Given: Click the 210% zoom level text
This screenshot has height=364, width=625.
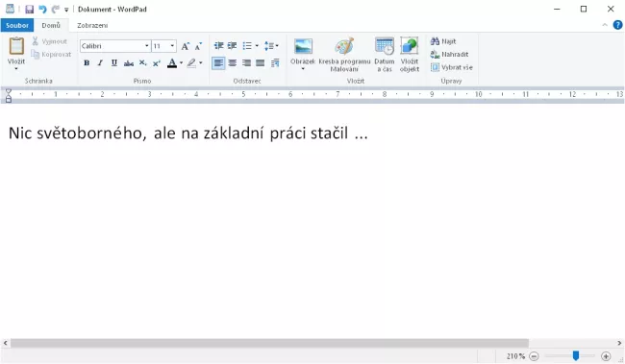Looking at the screenshot, I should coord(515,356).
